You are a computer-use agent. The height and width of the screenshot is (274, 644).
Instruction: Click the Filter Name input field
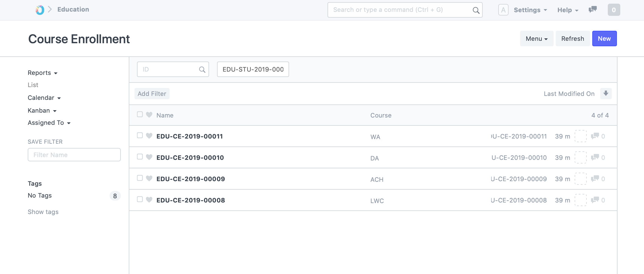[74, 155]
